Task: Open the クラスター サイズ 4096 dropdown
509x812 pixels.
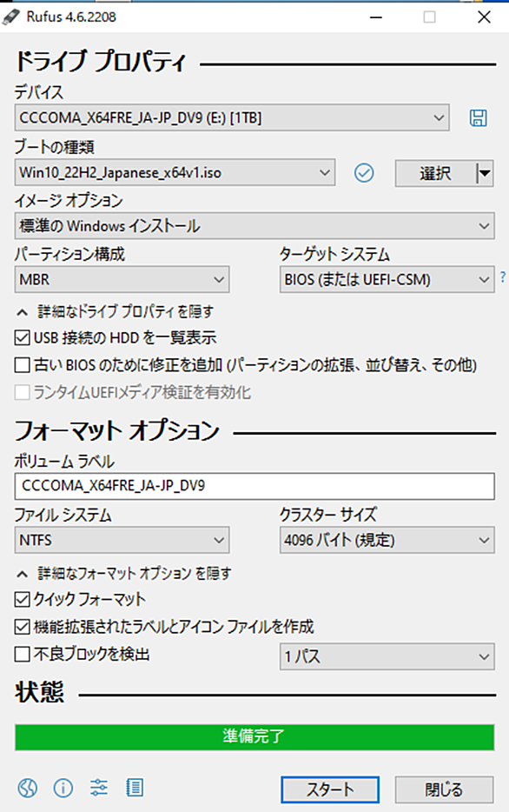Action: 387,540
